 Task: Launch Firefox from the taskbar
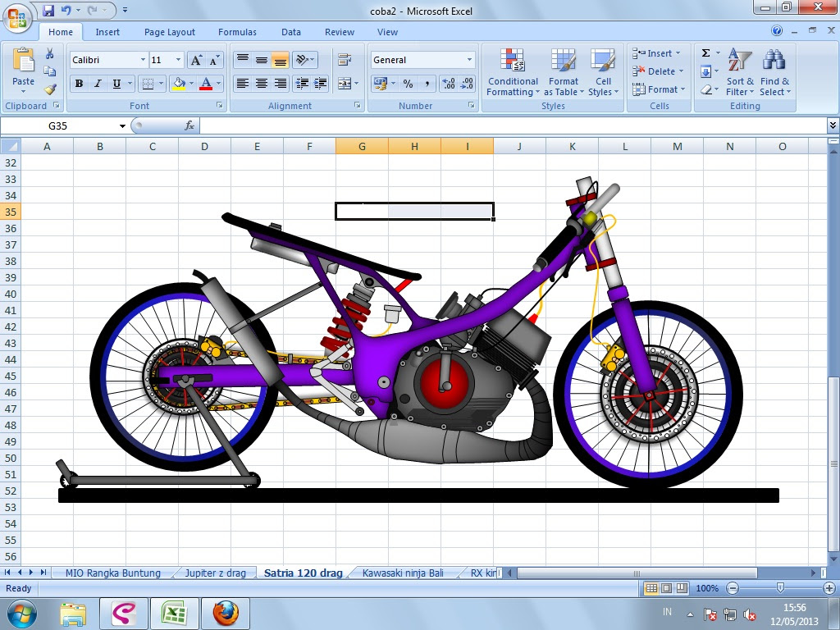point(226,614)
